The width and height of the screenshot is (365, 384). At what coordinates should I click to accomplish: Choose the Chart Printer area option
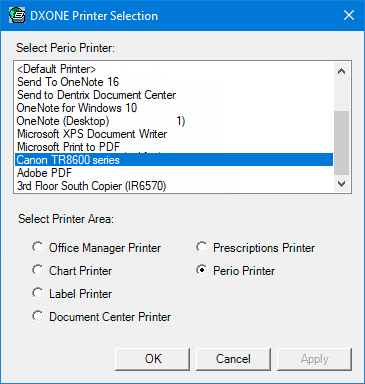(x=38, y=270)
